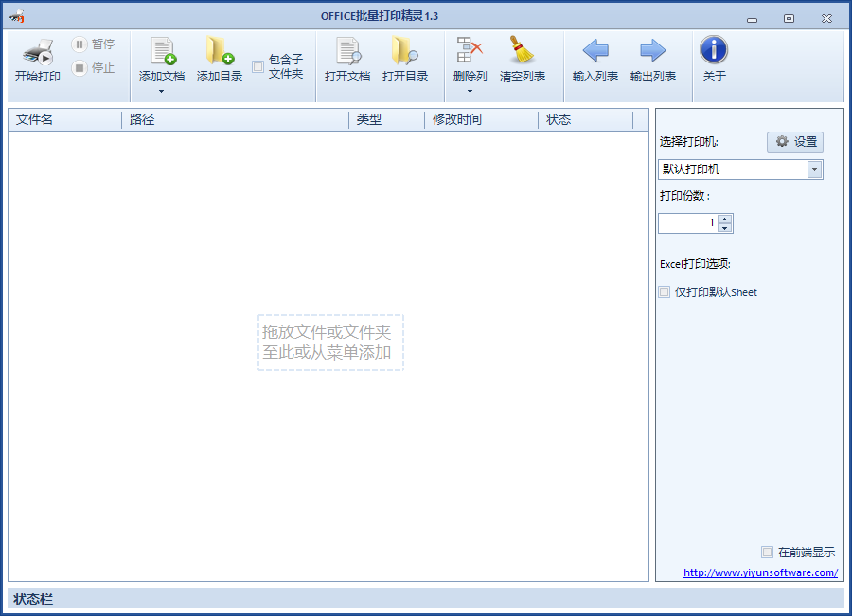The image size is (852, 616).
Task: Click the 停止 stop button
Action: pyautogui.click(x=93, y=68)
